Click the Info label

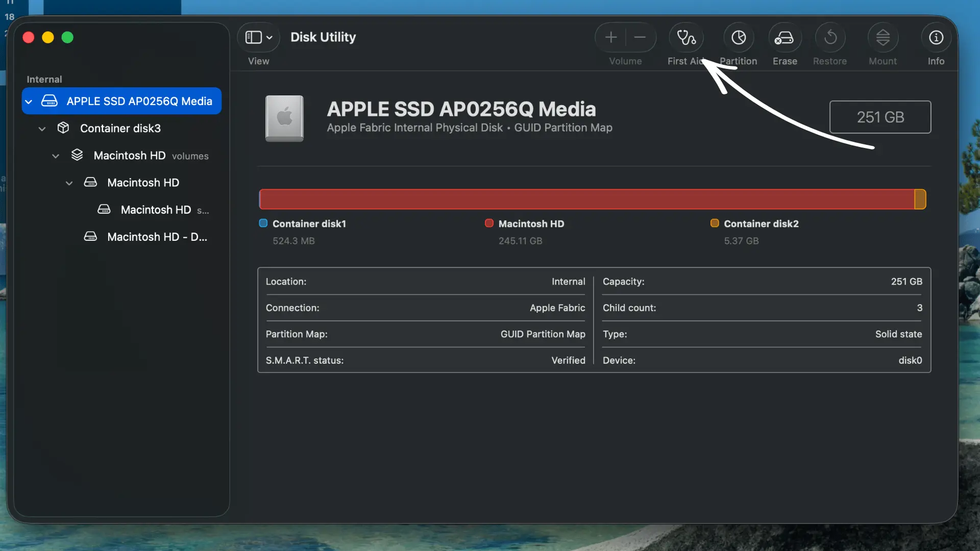pyautogui.click(x=936, y=61)
